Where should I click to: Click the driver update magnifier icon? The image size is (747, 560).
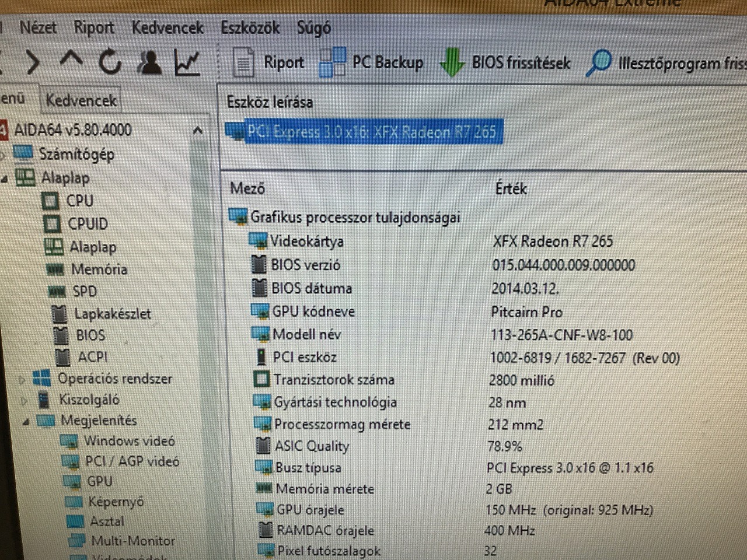pyautogui.click(x=599, y=62)
